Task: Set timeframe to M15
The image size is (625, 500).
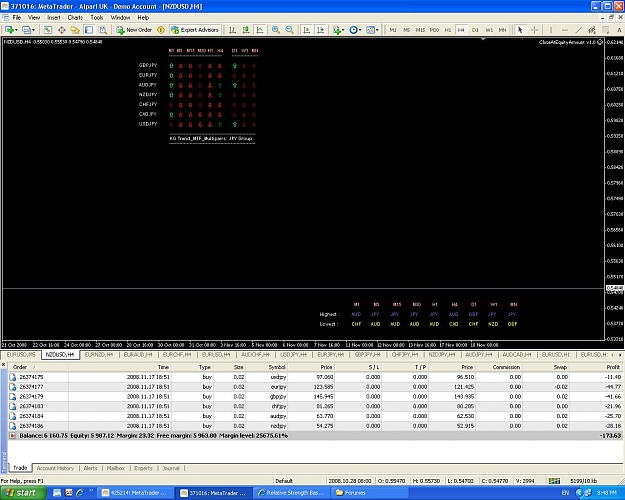Action: tap(421, 30)
